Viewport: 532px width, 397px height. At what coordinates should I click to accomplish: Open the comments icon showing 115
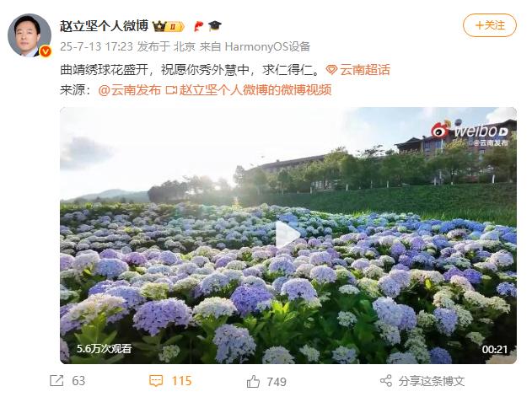[156, 381]
